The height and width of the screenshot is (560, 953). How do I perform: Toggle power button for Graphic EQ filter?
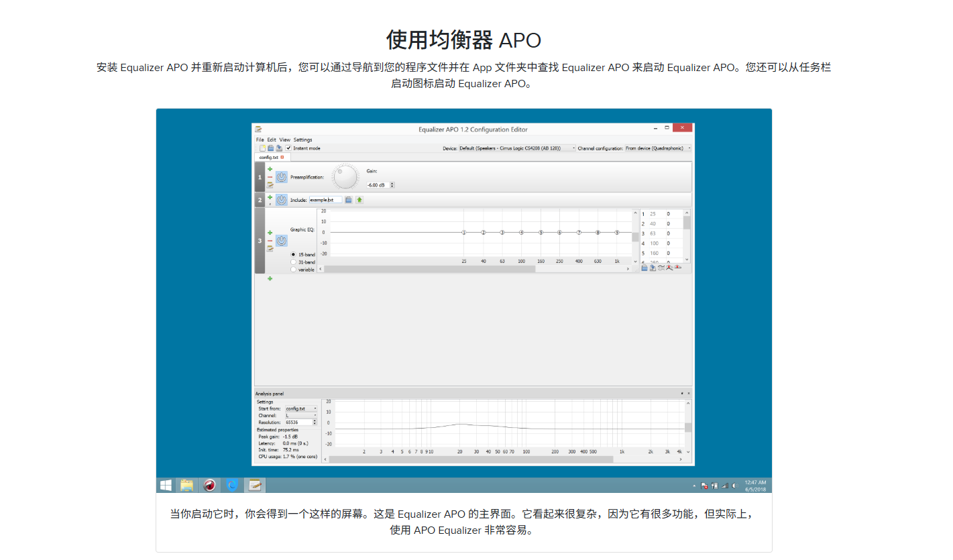tap(282, 240)
